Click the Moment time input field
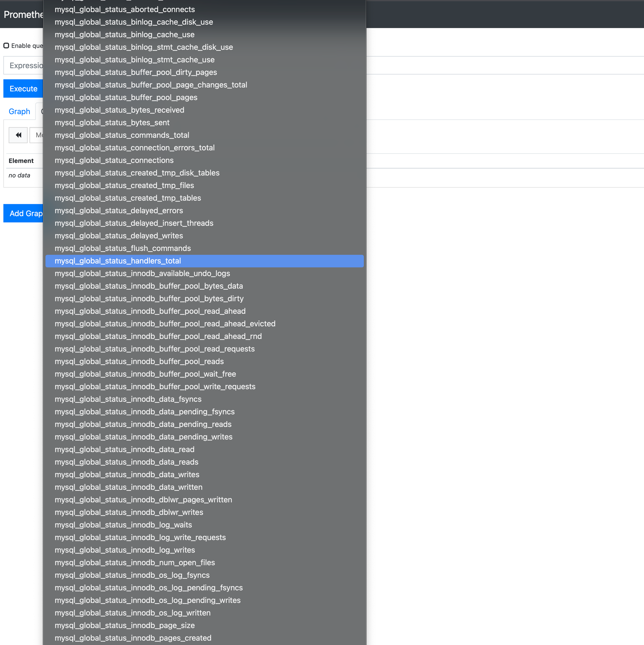The width and height of the screenshot is (644, 645). (x=37, y=135)
